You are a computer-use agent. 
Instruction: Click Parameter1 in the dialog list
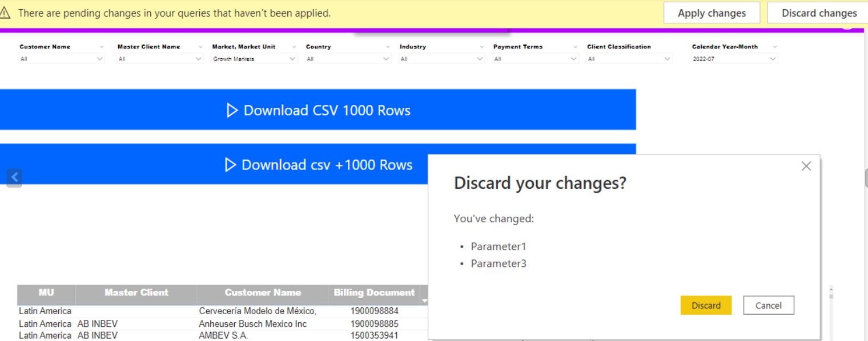pyautogui.click(x=499, y=246)
